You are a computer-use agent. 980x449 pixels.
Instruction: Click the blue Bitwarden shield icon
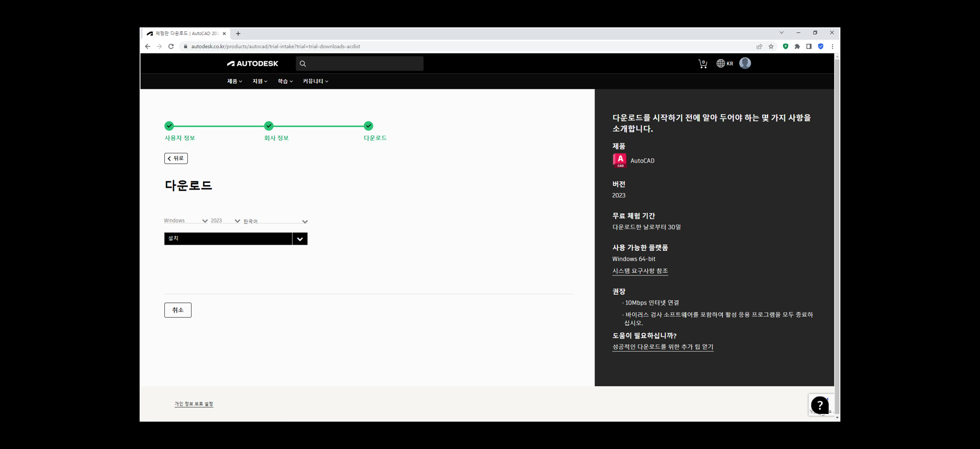[821, 47]
